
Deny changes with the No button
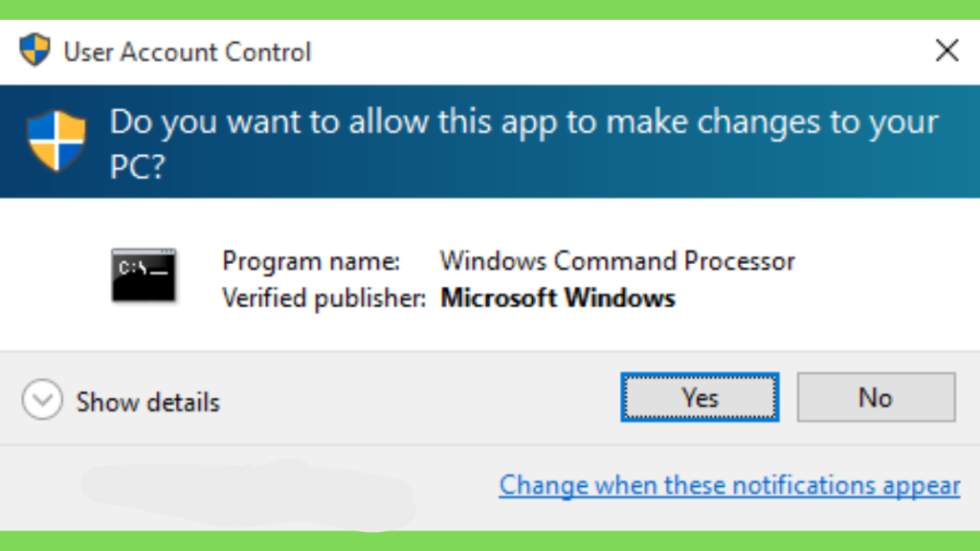pyautogui.click(x=876, y=397)
